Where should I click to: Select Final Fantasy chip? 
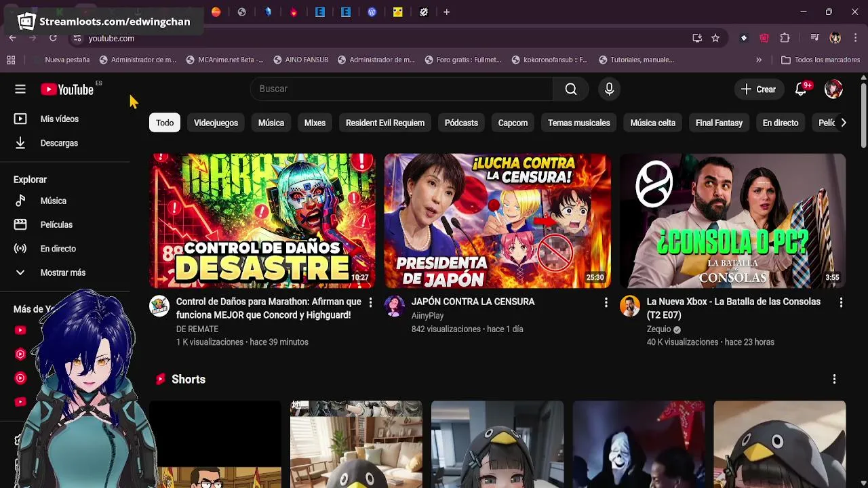pos(719,123)
